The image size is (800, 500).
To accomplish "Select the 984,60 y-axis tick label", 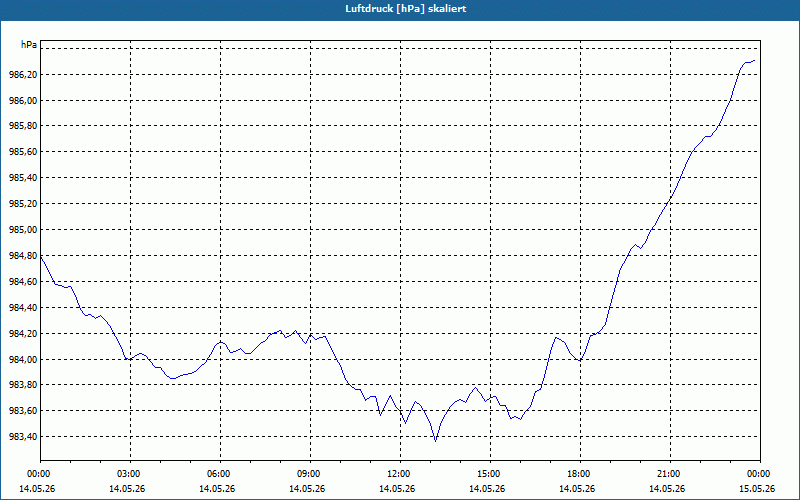I will 23,282.
